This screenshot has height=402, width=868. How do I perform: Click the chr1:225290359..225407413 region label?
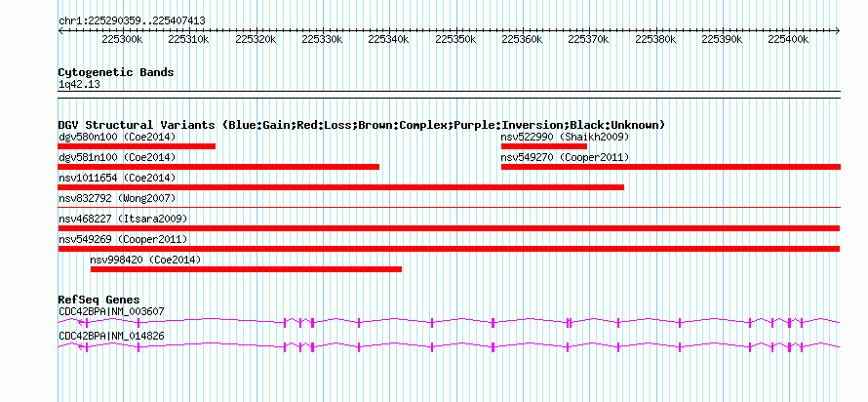tap(132, 20)
